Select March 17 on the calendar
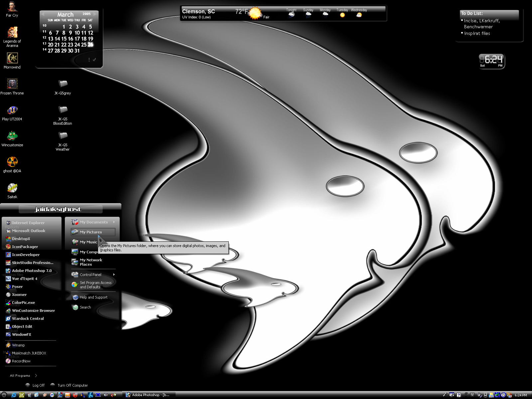Image resolution: width=532 pixels, height=399 pixels. [x=77, y=39]
